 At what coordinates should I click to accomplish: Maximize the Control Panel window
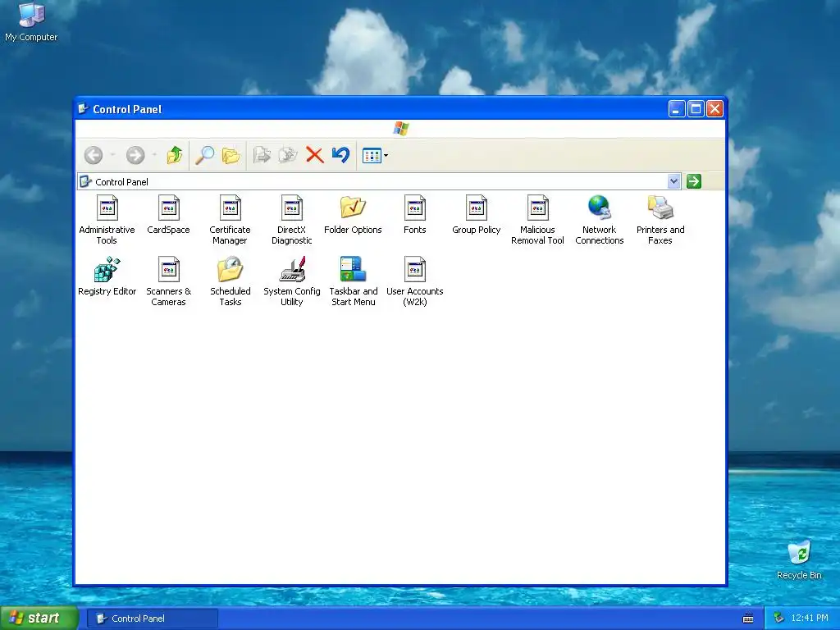click(696, 109)
